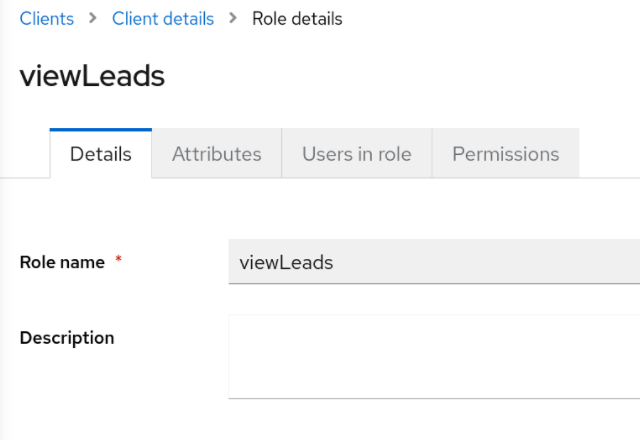Click the chevron before Role details breadcrumb
This screenshot has height=440, width=640.
pos(233,19)
